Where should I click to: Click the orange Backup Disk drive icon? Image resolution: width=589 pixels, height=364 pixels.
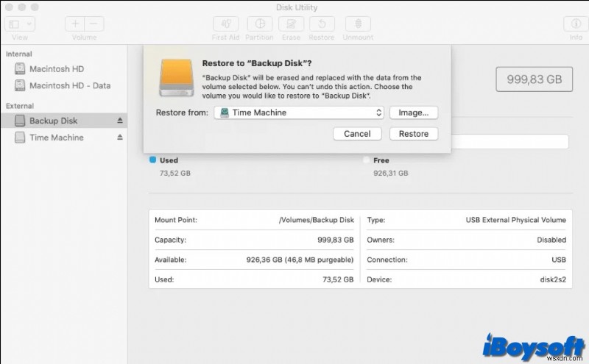tap(177, 78)
